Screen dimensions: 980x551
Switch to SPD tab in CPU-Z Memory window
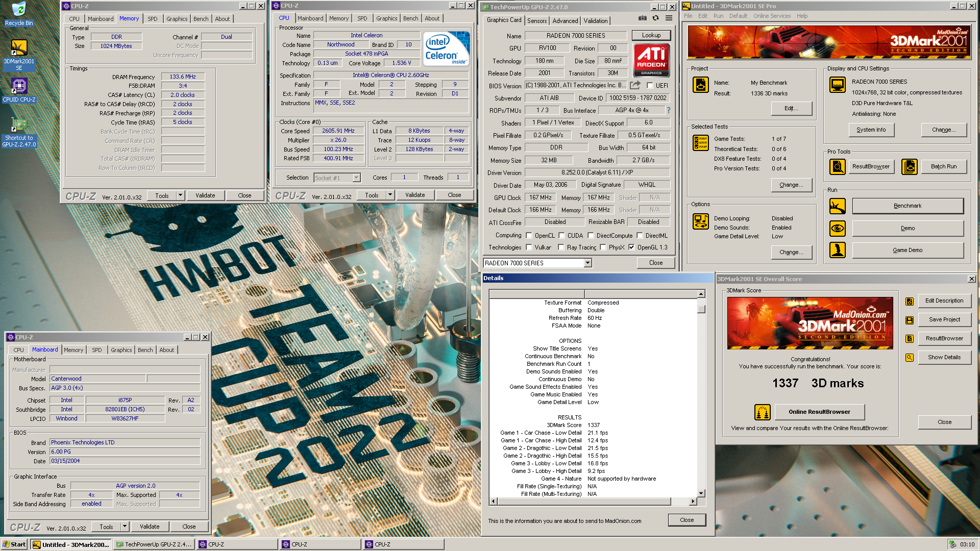152,19
